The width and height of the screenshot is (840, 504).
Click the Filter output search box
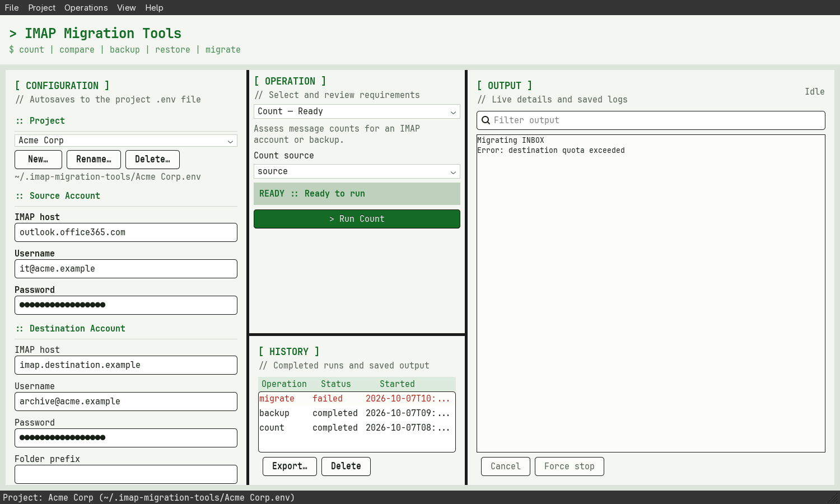(x=651, y=120)
